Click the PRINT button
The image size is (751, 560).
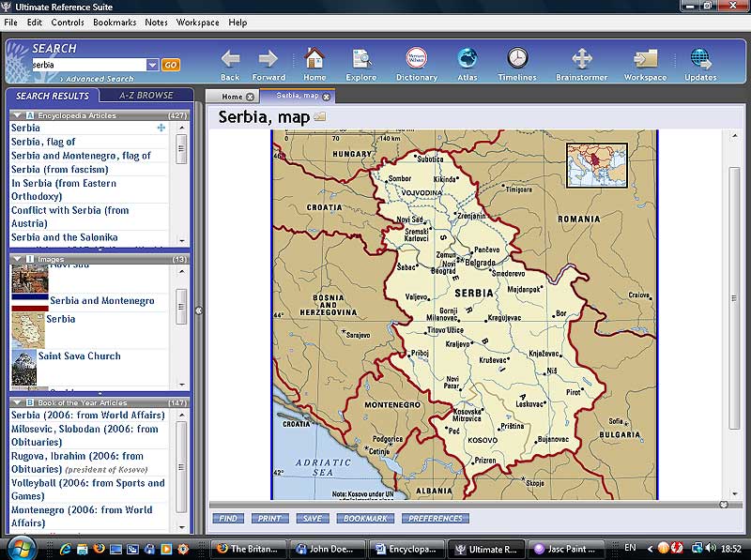[x=269, y=519]
